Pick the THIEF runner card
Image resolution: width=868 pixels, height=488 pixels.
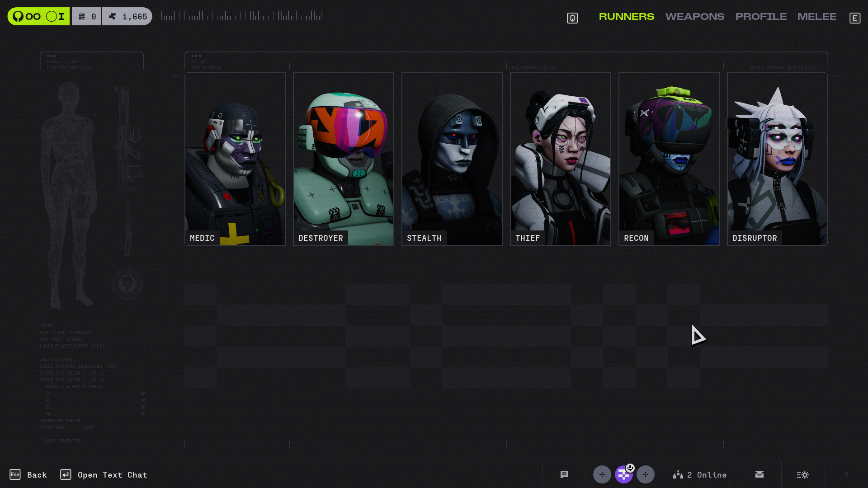tap(561, 159)
